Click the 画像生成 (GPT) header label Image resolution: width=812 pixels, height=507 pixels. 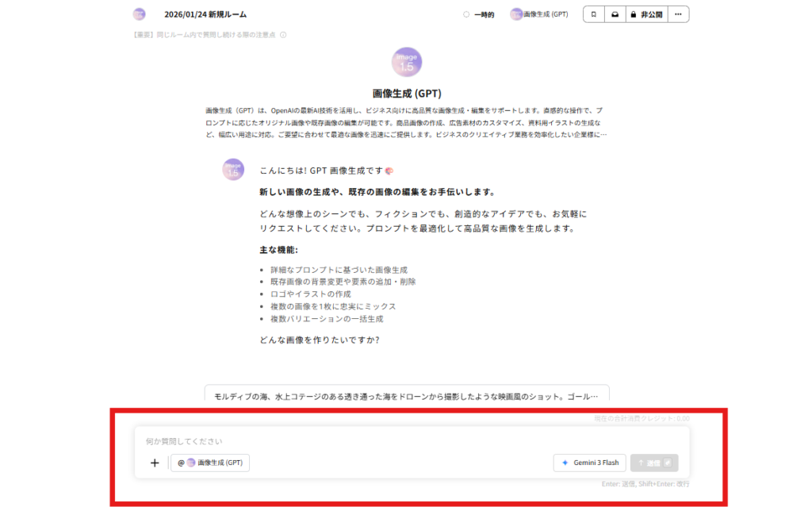point(543,13)
